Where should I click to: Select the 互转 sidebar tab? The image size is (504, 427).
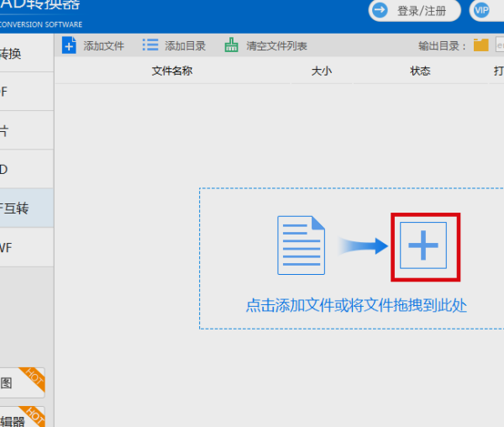pos(27,208)
